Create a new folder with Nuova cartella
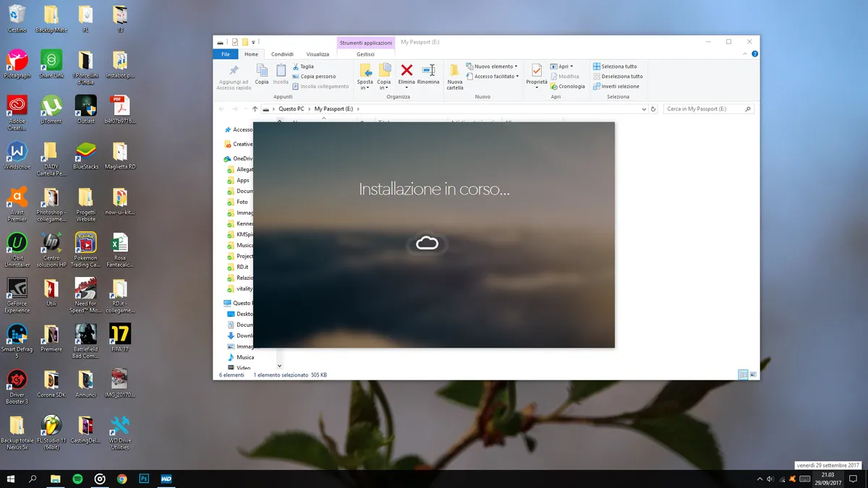The height and width of the screenshot is (488, 868). click(455, 76)
